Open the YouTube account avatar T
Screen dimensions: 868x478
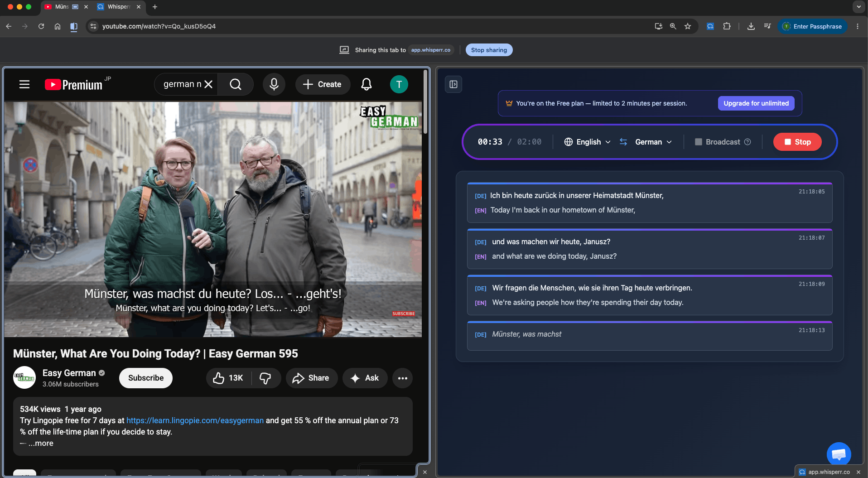399,84
